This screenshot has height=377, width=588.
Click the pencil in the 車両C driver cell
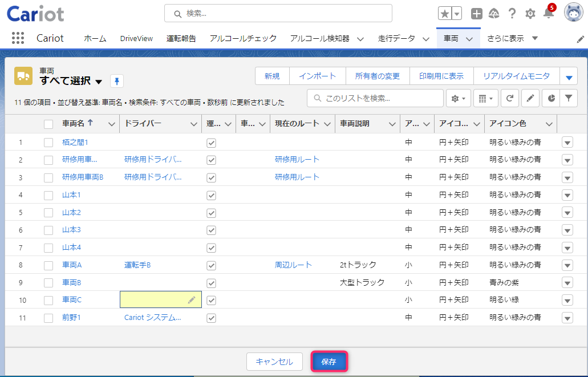point(192,300)
